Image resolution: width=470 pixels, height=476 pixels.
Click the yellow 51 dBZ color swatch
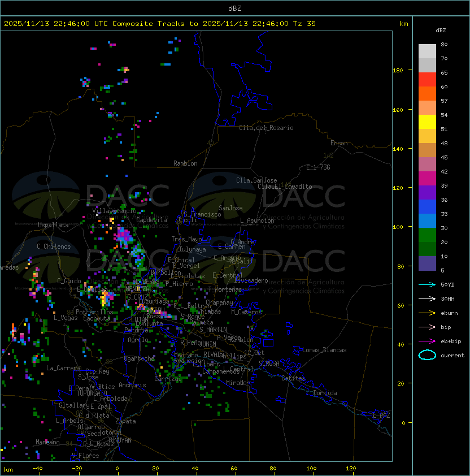click(427, 122)
